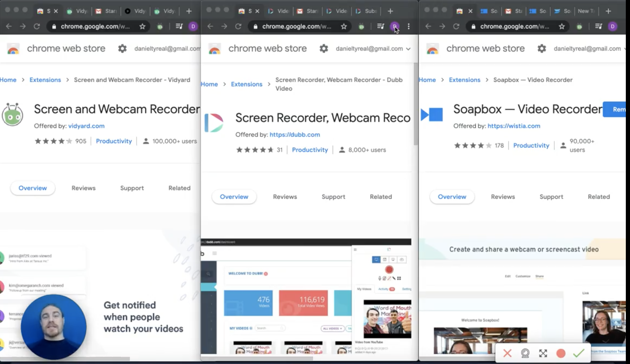Switch to the Support tab on the Soapbox page

pos(551,197)
